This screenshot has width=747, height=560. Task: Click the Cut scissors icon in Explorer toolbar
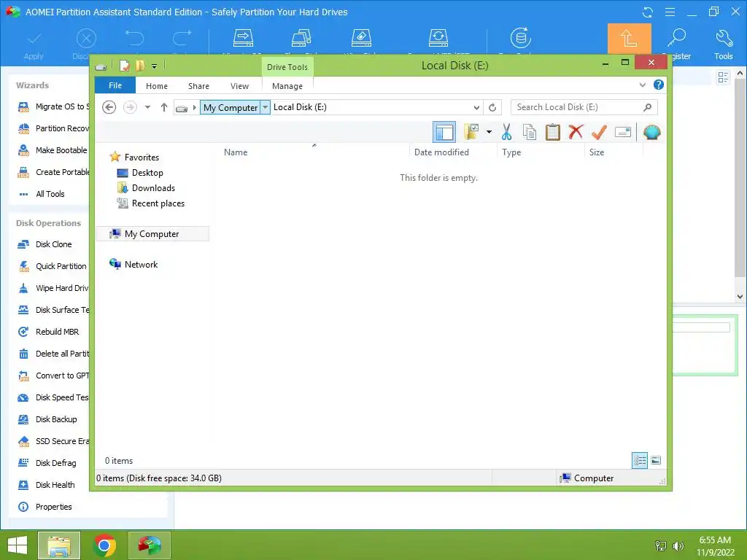coord(506,132)
